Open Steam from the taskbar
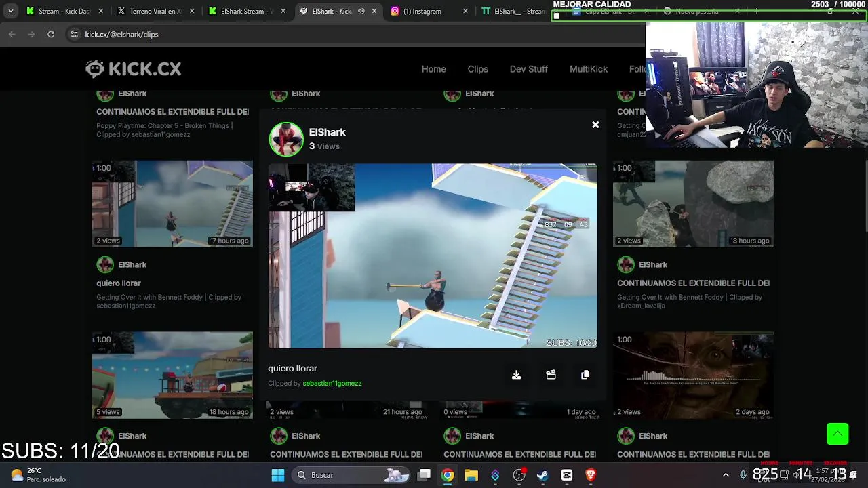The height and width of the screenshot is (488, 868). tap(542, 475)
